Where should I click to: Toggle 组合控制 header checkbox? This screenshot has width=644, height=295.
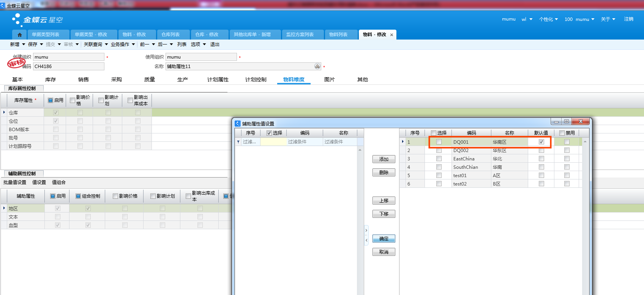[x=78, y=196]
